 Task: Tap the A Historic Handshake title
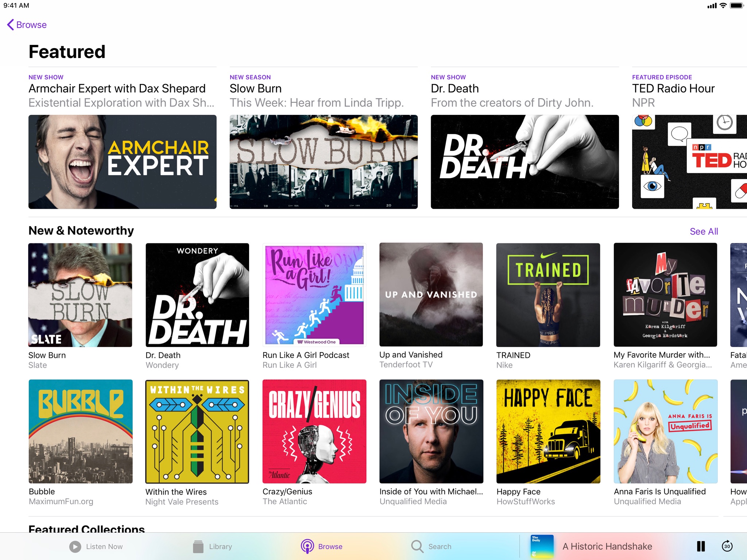point(607,546)
